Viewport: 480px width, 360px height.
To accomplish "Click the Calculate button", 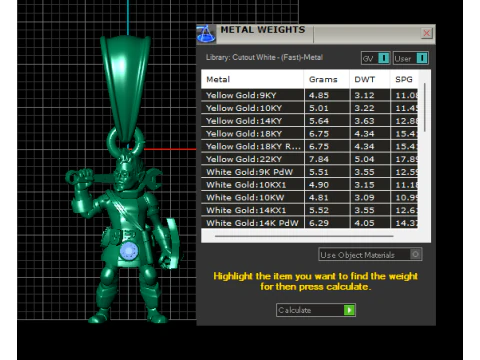I will (316, 310).
